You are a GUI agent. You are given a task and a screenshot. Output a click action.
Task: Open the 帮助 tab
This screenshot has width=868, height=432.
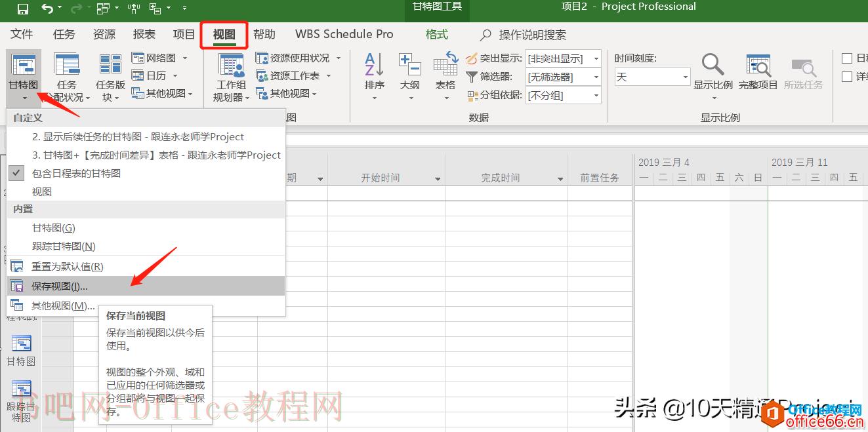coord(264,34)
